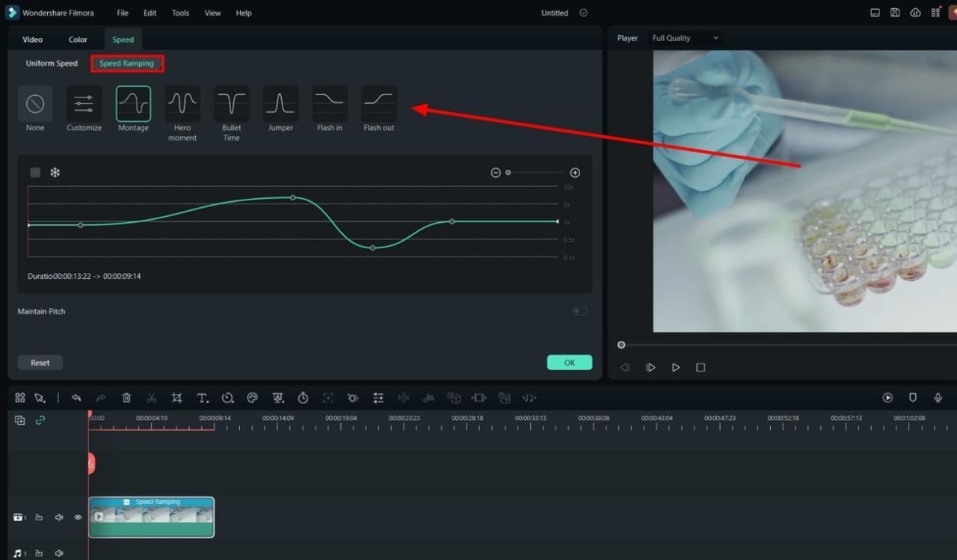This screenshot has height=560, width=957.
Task: Open the Full Quality playback dropdown
Action: coord(684,37)
